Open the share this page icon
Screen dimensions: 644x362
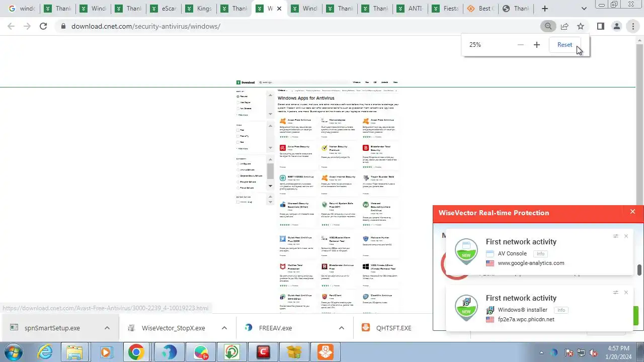pyautogui.click(x=565, y=26)
